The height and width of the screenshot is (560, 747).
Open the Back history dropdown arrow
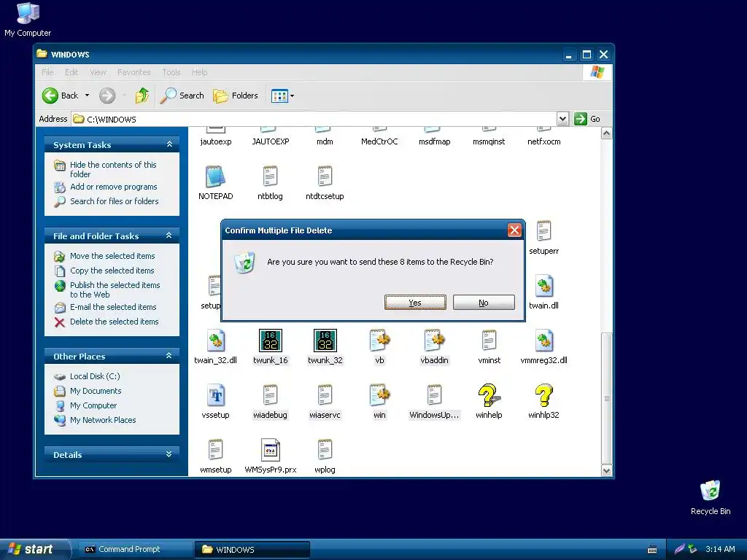tap(88, 96)
